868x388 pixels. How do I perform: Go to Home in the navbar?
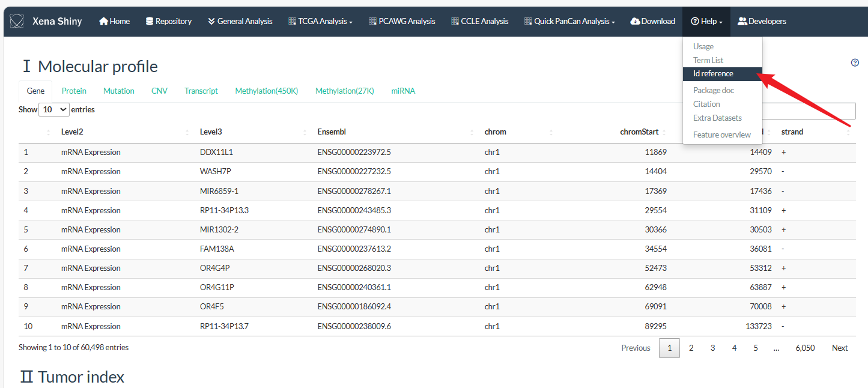114,21
